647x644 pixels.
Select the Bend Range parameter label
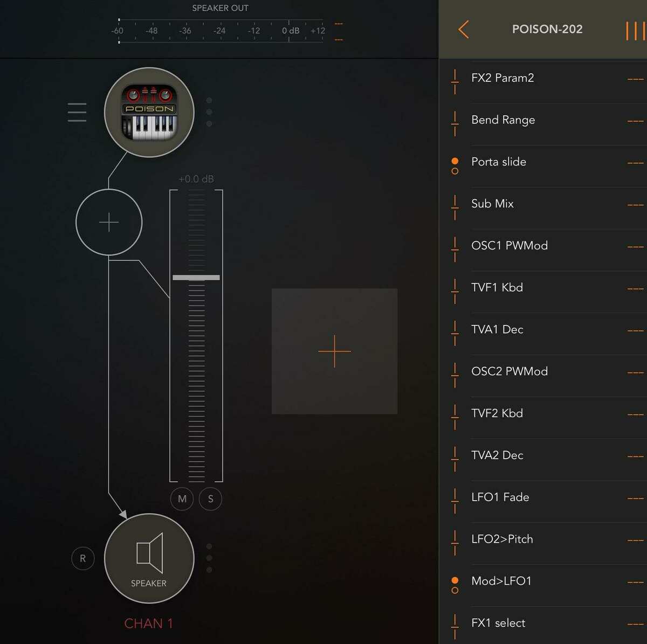(503, 120)
